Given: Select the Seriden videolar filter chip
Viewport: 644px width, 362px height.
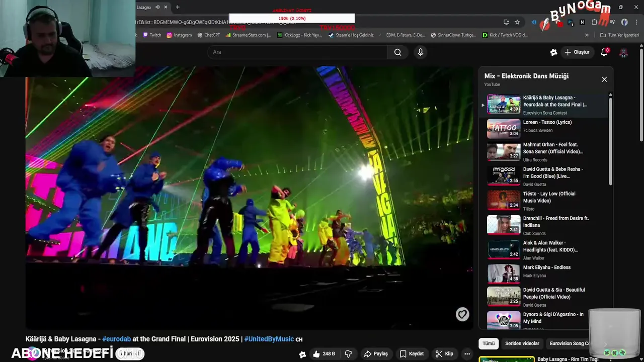Looking at the screenshot, I should click(522, 344).
